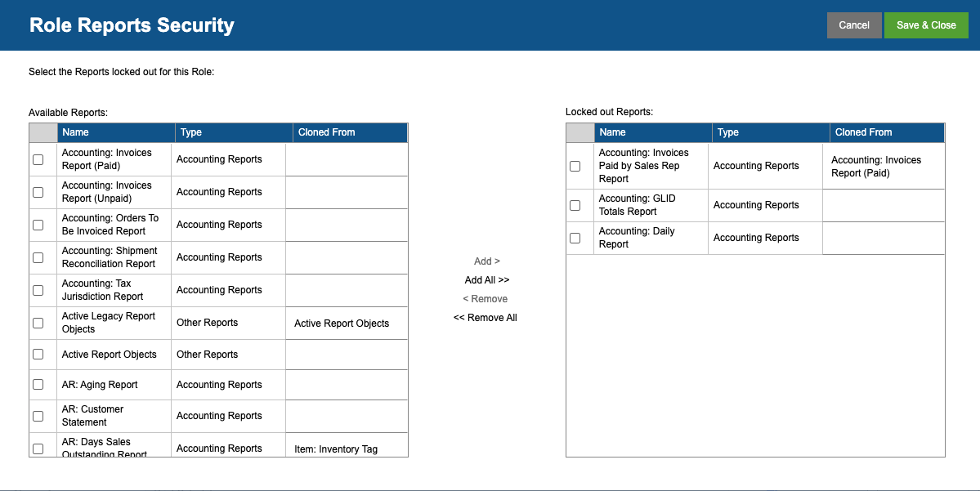Click the Cloned From header in Available Reports
980x491 pixels.
pos(350,132)
